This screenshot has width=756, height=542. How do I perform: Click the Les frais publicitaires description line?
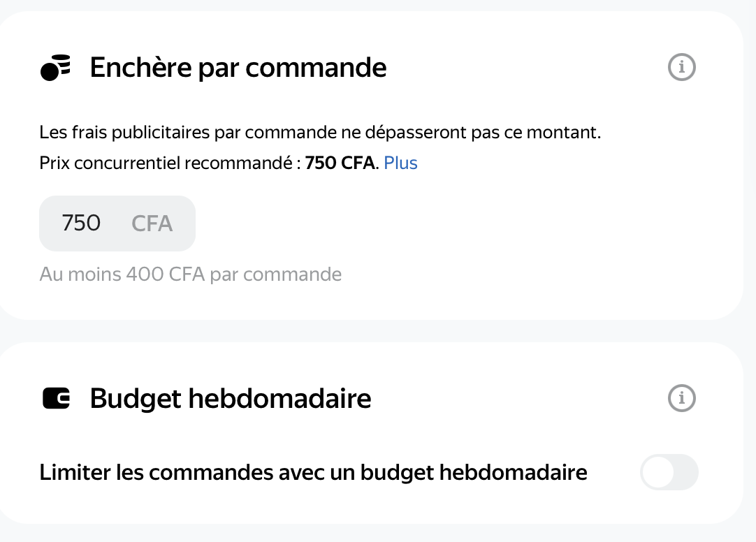320,132
